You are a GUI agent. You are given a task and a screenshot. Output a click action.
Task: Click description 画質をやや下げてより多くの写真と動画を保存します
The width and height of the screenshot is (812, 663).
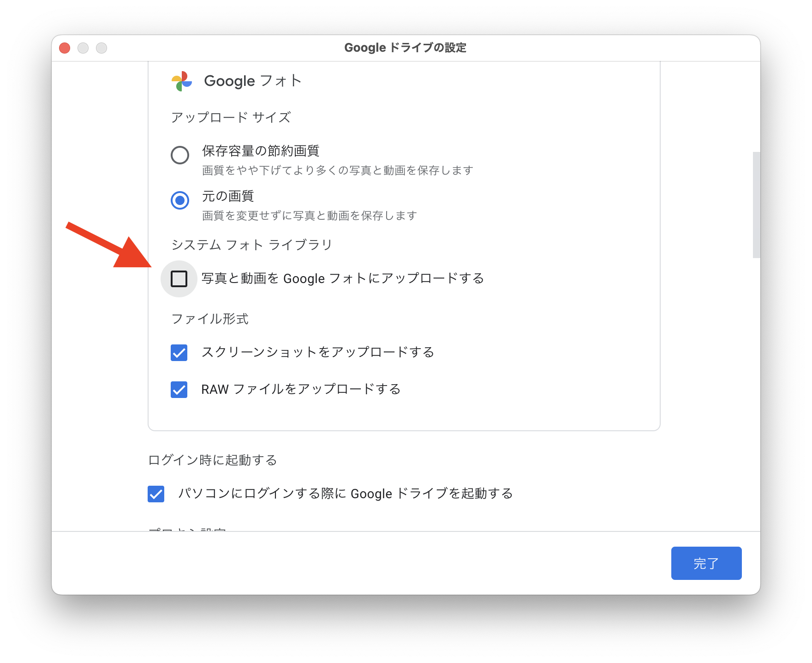click(338, 170)
